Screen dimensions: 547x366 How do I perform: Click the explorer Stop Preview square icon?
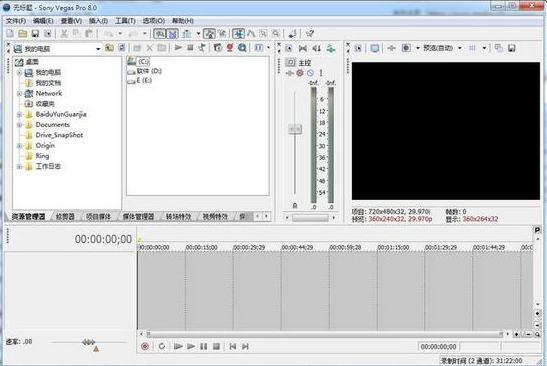point(190,47)
